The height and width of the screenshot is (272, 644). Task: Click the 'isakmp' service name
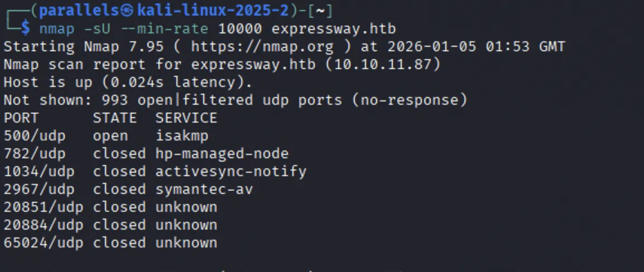click(x=182, y=136)
